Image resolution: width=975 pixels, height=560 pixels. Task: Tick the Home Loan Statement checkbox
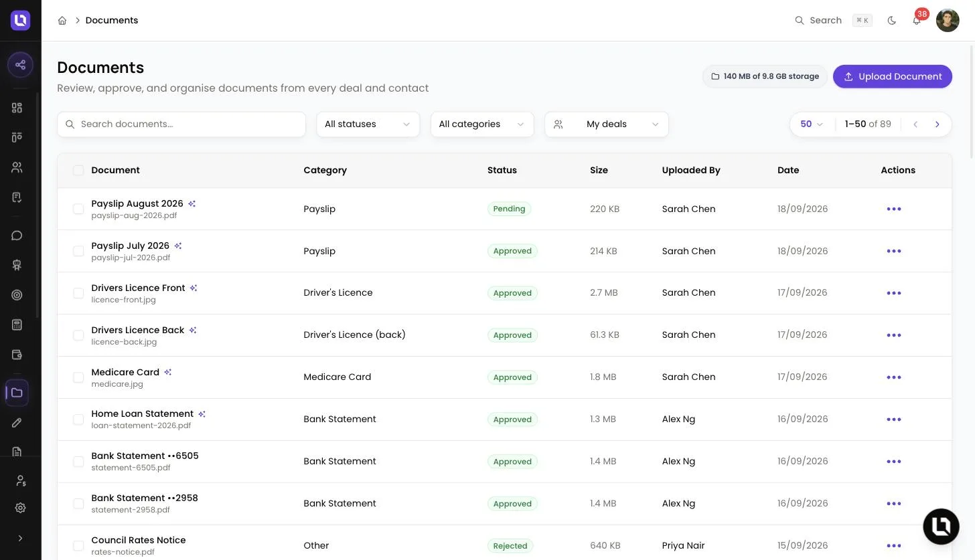pyautogui.click(x=78, y=419)
